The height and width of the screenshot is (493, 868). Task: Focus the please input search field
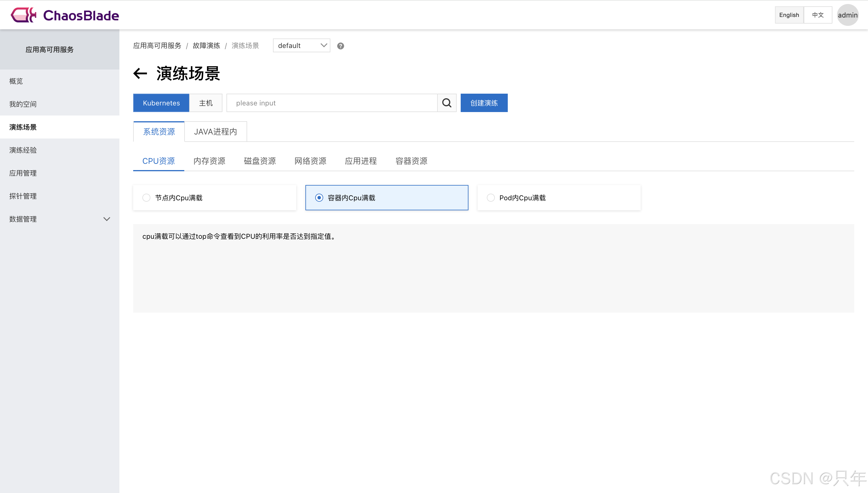tap(332, 103)
